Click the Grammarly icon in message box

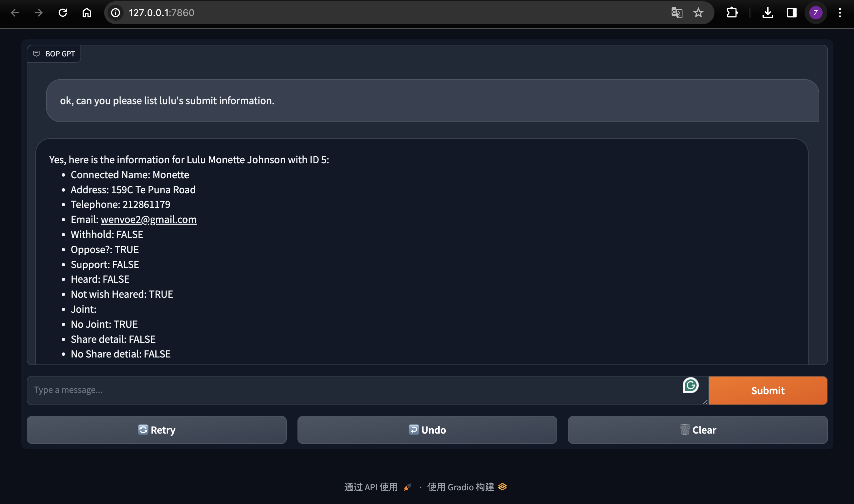pyautogui.click(x=690, y=385)
